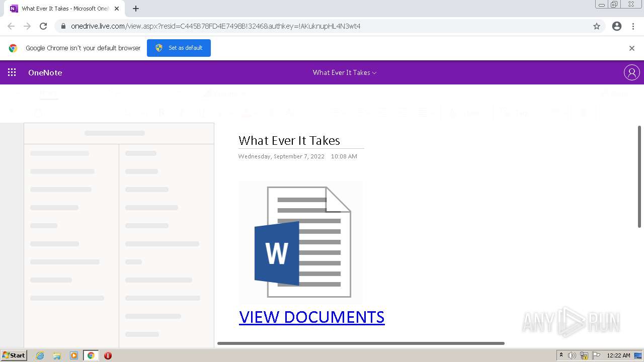
Task: Click the page title What Ever It Takes
Action: coord(289,141)
